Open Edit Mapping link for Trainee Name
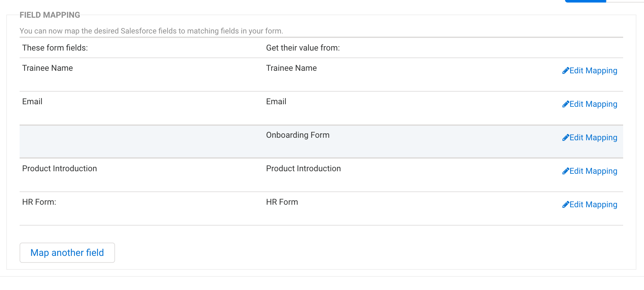Viewport: 644px width, 290px height. [x=590, y=70]
